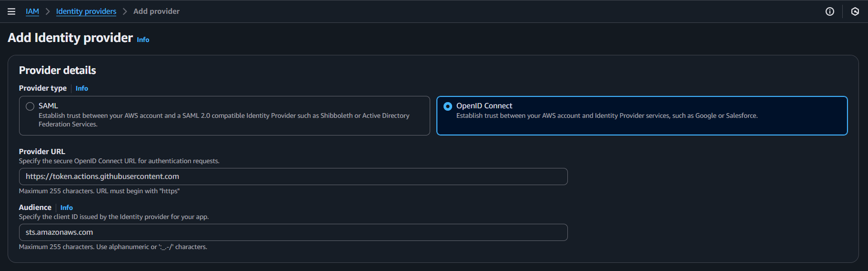Click the SAML tile description text
This screenshot has height=271, width=868.
coord(224,120)
